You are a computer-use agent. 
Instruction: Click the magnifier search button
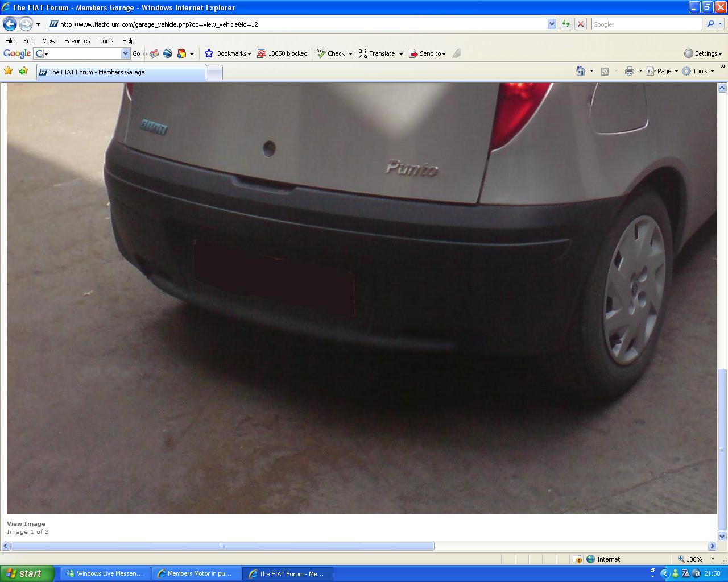point(710,24)
